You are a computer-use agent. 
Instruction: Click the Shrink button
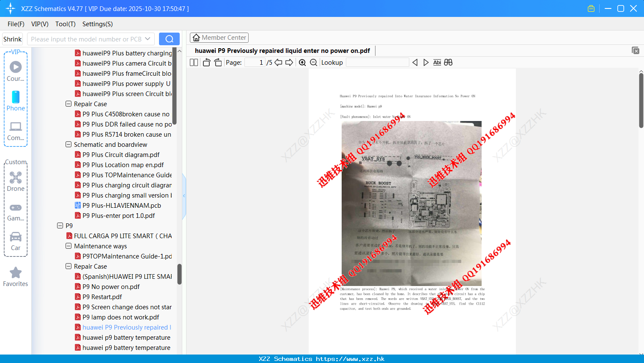coord(13,39)
